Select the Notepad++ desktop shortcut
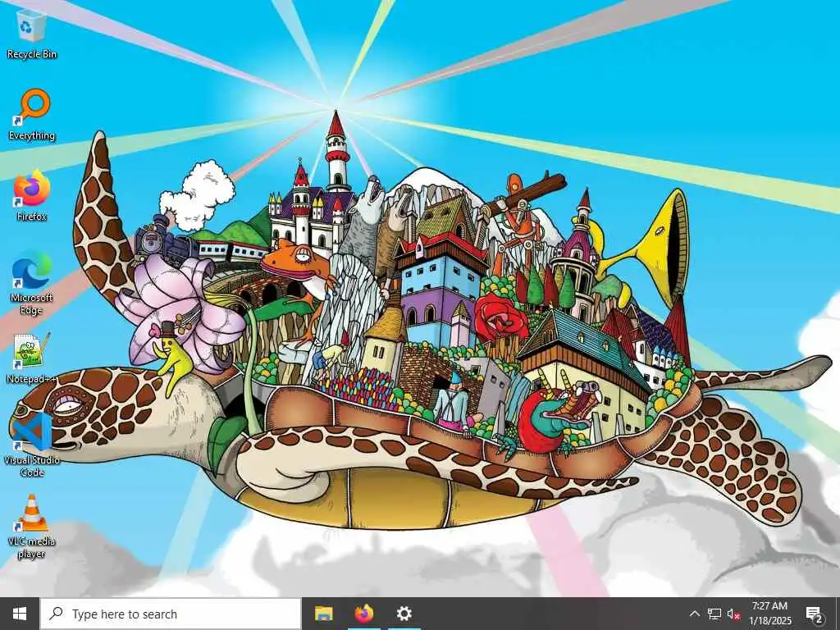840x630 pixels. tap(32, 358)
